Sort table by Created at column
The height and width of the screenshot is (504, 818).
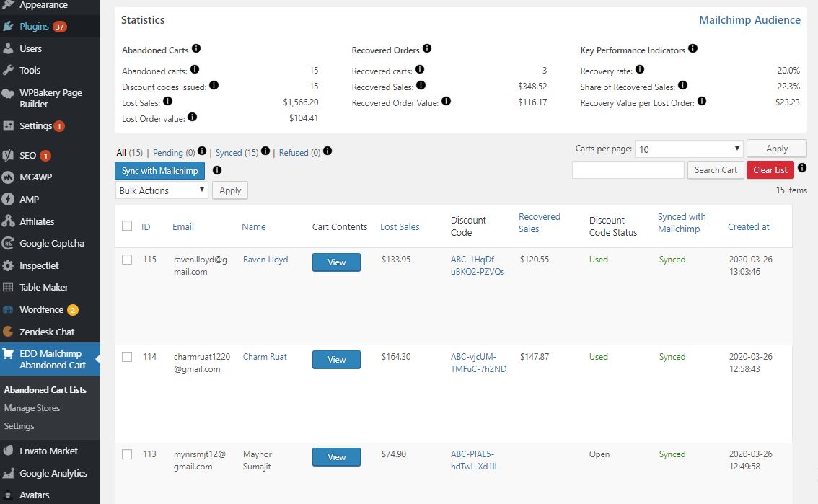tap(748, 226)
